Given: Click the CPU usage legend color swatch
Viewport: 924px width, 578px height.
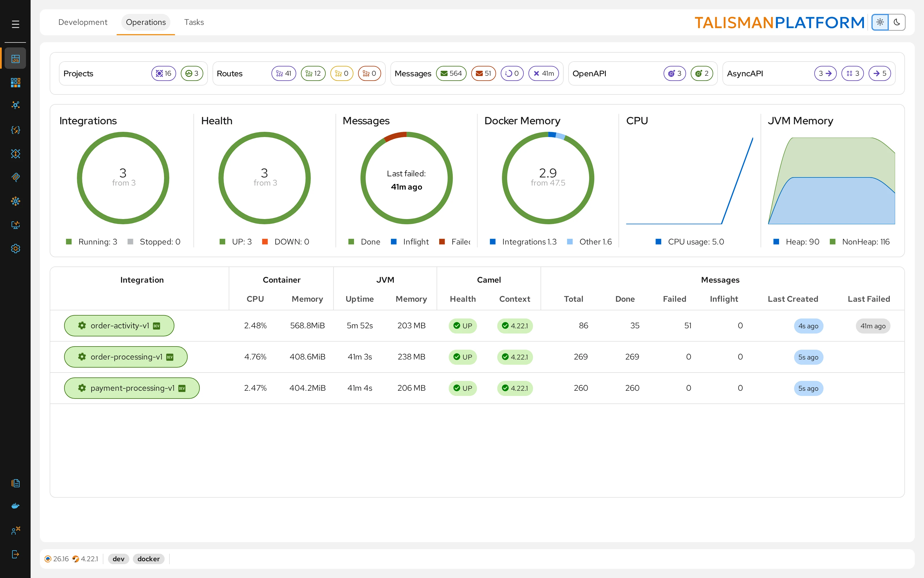Looking at the screenshot, I should pyautogui.click(x=658, y=242).
